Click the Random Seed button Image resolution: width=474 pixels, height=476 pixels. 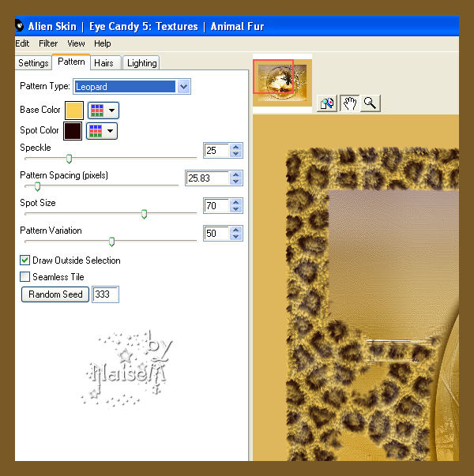click(x=55, y=294)
